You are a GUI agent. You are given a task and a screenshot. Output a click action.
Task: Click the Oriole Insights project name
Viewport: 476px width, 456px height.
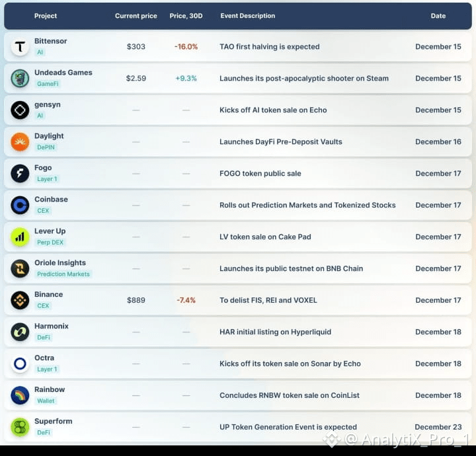click(60, 263)
